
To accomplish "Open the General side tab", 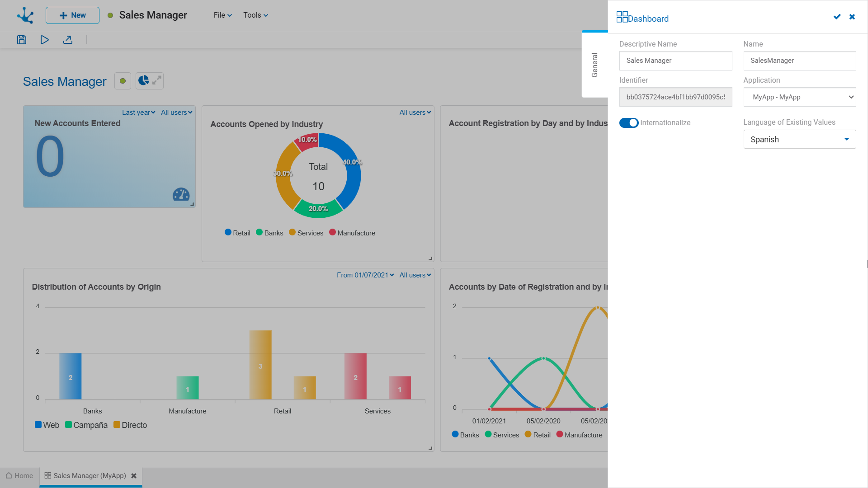I will click(x=594, y=65).
